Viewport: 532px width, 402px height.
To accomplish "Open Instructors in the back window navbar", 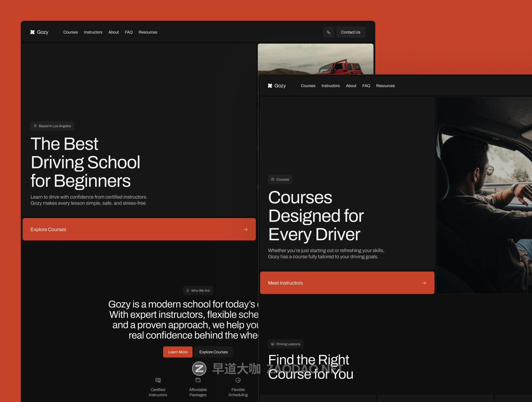I will pos(93,32).
